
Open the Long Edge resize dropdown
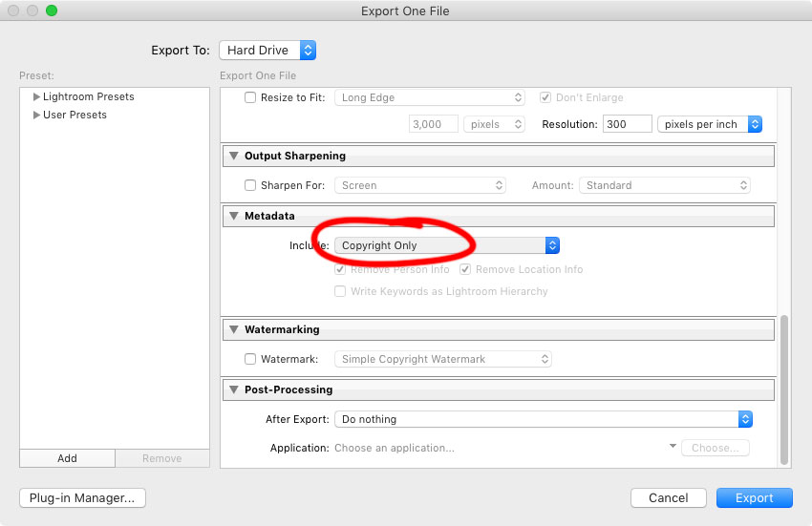tap(430, 97)
